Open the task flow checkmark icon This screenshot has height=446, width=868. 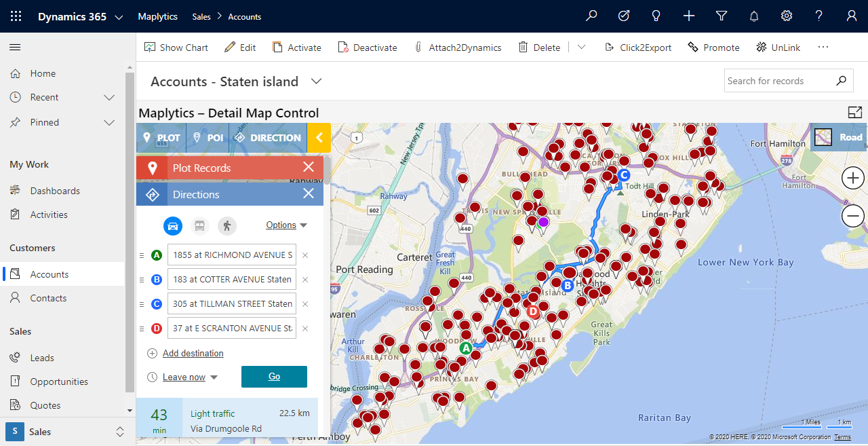click(x=624, y=16)
